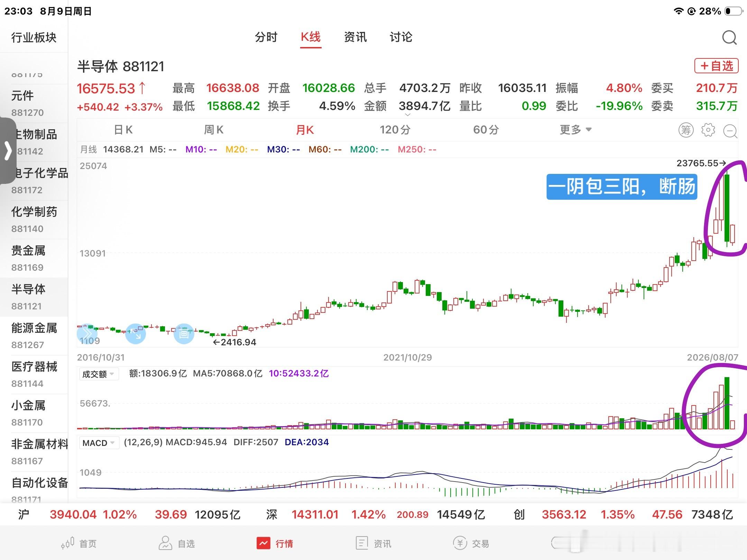Screen dimensions: 747x560
Task: Tap the tall green candlestick at peak
Action: pos(727,208)
